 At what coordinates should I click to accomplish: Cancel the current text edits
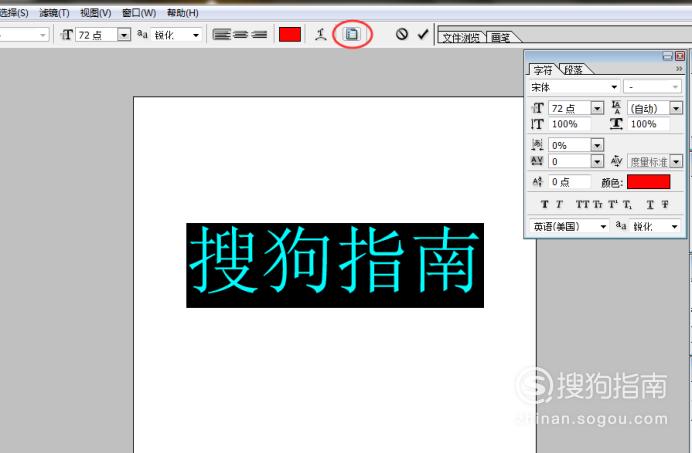(x=402, y=34)
